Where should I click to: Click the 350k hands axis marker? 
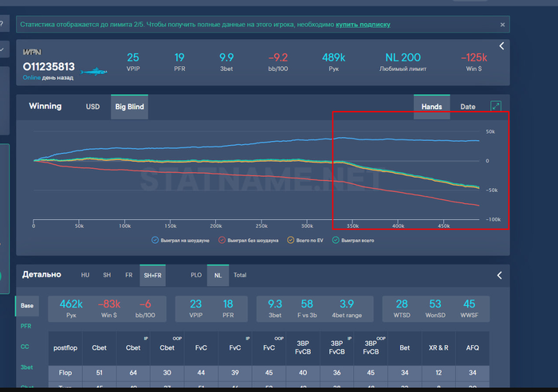point(352,226)
